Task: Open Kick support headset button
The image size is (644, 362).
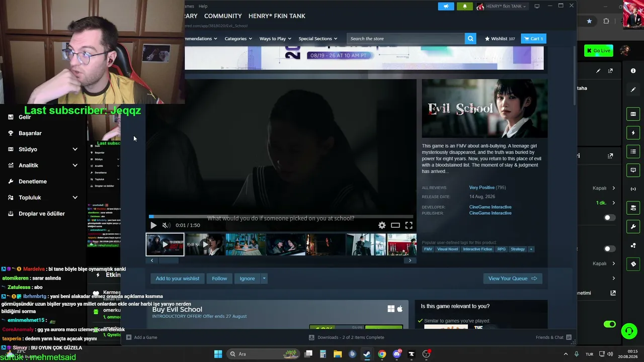Action: [x=629, y=331]
